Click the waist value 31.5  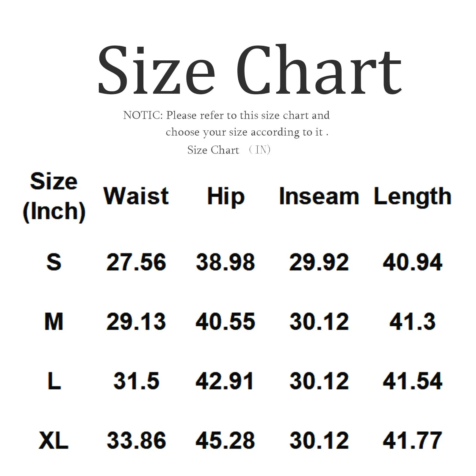[136, 381]
